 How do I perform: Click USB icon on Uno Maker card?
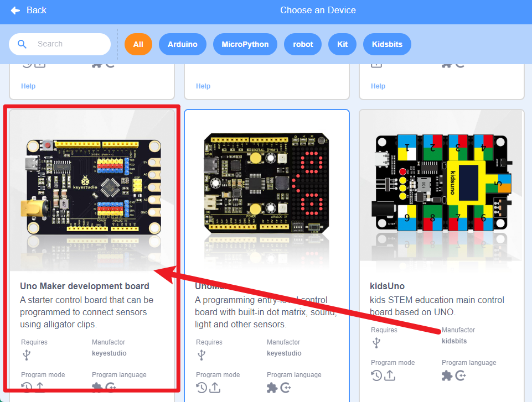(x=27, y=355)
